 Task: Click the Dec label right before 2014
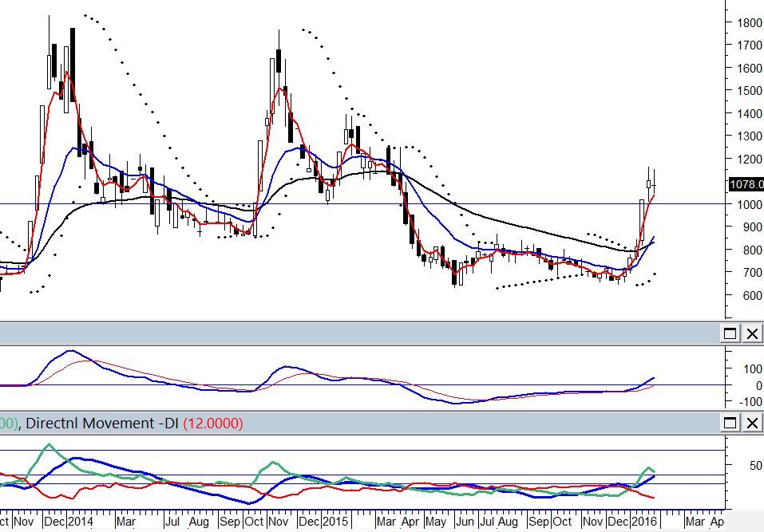pos(53,522)
